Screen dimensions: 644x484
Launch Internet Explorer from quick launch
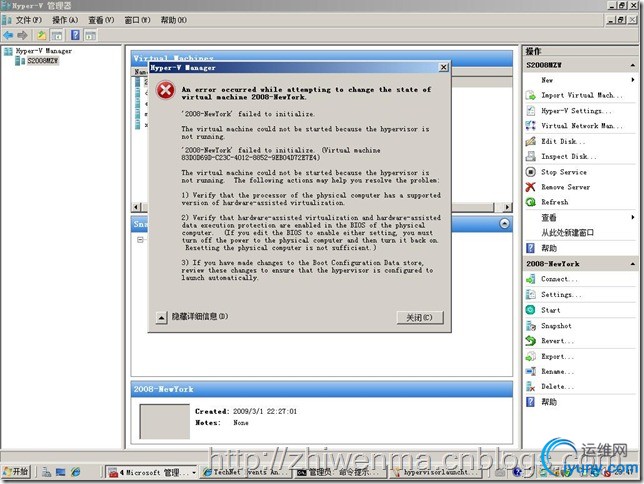[76, 472]
